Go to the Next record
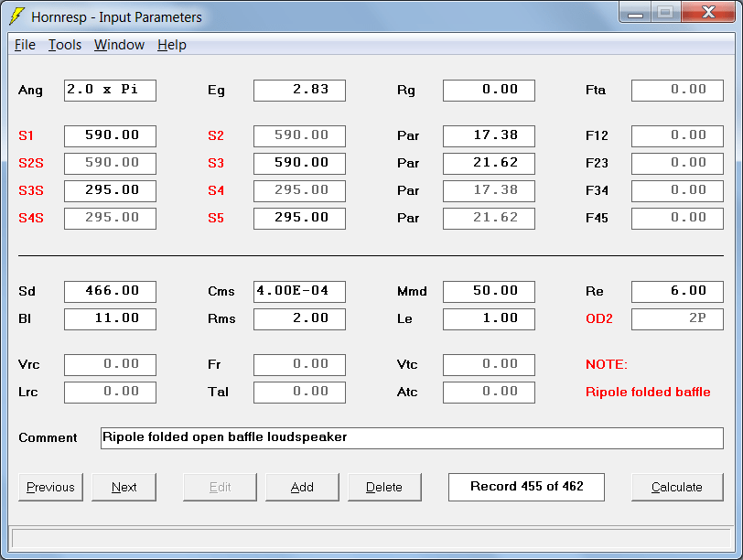This screenshot has width=743, height=560. (x=124, y=487)
